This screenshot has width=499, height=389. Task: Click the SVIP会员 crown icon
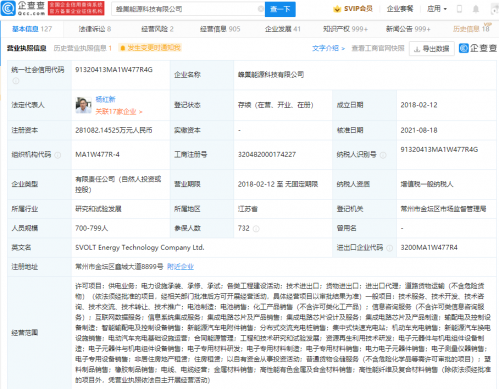pyautogui.click(x=337, y=9)
